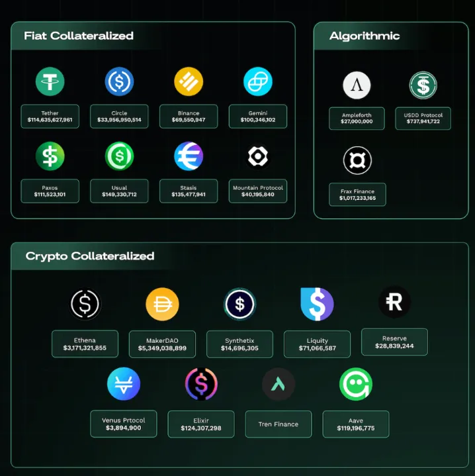This screenshot has width=475, height=476.
Task: Select the Algorithmic section header
Action: coord(365,36)
